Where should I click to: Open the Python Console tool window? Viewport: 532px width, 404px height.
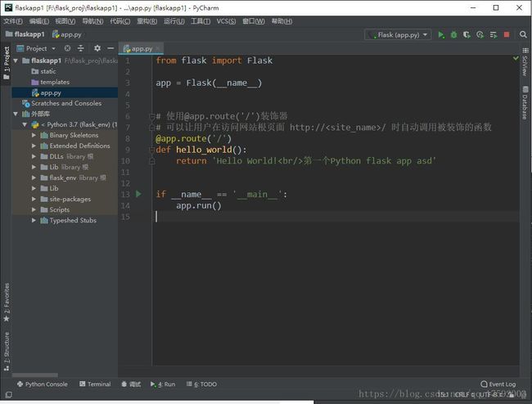tap(43, 384)
